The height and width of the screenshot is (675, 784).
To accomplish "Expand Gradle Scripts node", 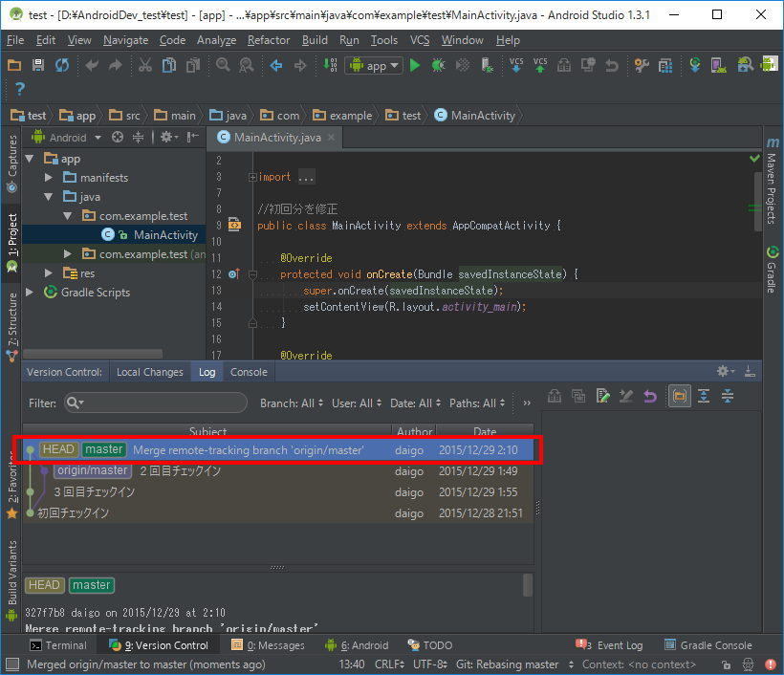I will [x=30, y=292].
